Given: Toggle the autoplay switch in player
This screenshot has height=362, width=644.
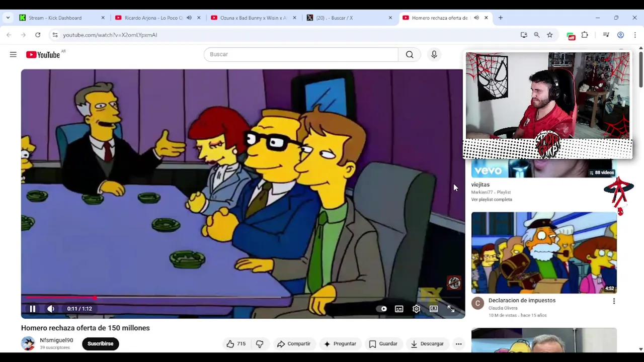Looking at the screenshot, I should pos(382,309).
